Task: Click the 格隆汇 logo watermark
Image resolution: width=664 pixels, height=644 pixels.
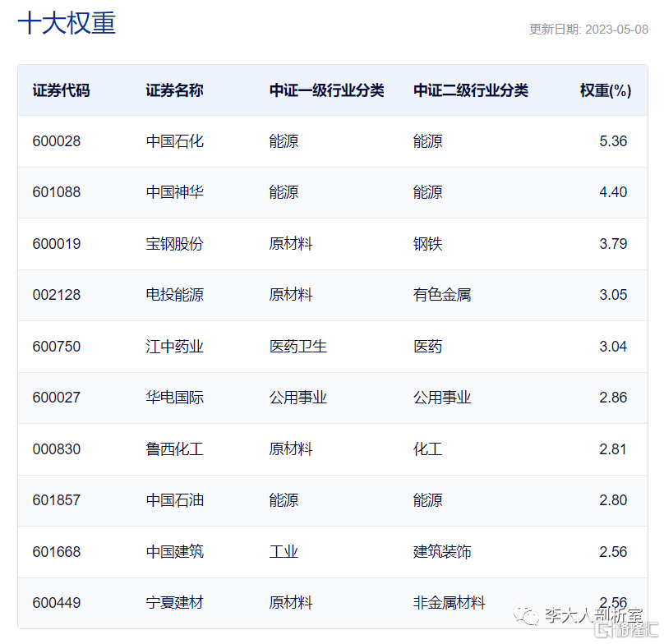Action: click(x=626, y=630)
